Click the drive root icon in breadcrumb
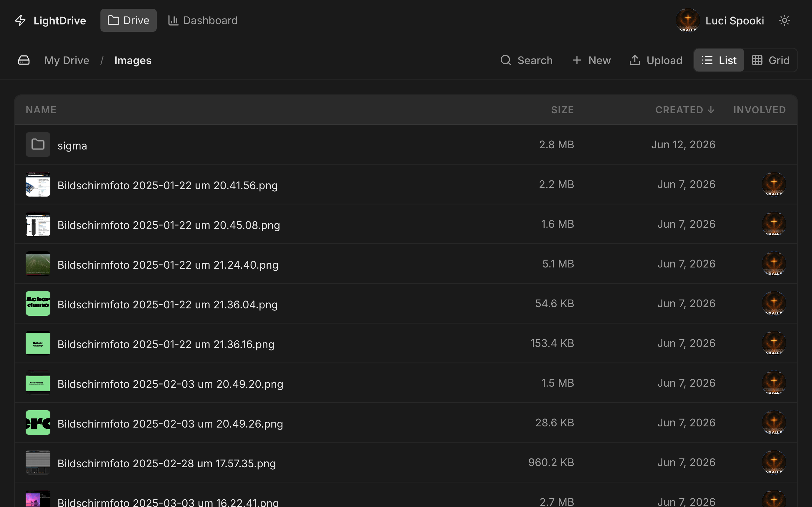The width and height of the screenshot is (812, 507). click(x=24, y=60)
